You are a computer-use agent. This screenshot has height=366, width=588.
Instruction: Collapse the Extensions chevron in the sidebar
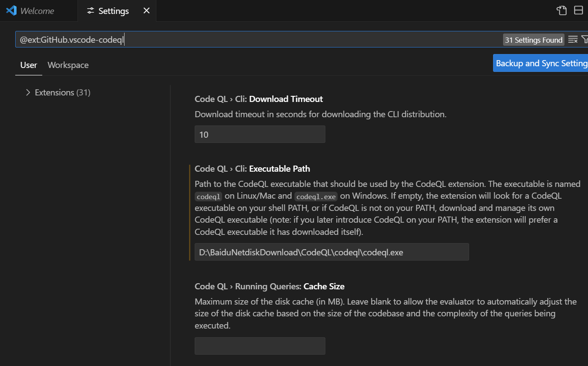click(x=28, y=92)
